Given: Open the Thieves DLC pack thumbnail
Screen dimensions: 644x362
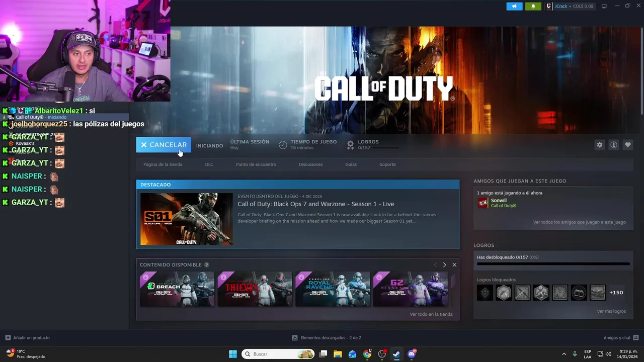Looking at the screenshot, I should pos(255,289).
